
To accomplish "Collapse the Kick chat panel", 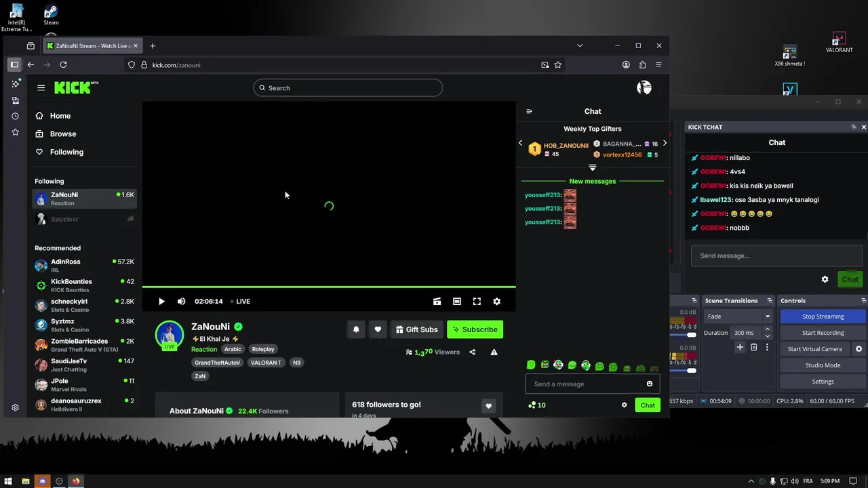I will [x=529, y=111].
